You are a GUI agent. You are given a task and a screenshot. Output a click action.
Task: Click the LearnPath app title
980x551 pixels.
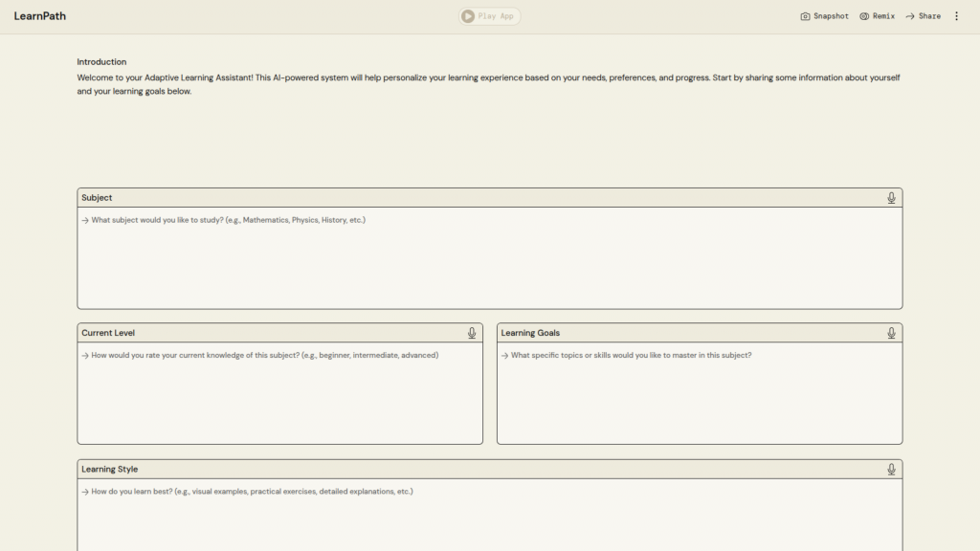click(x=40, y=16)
